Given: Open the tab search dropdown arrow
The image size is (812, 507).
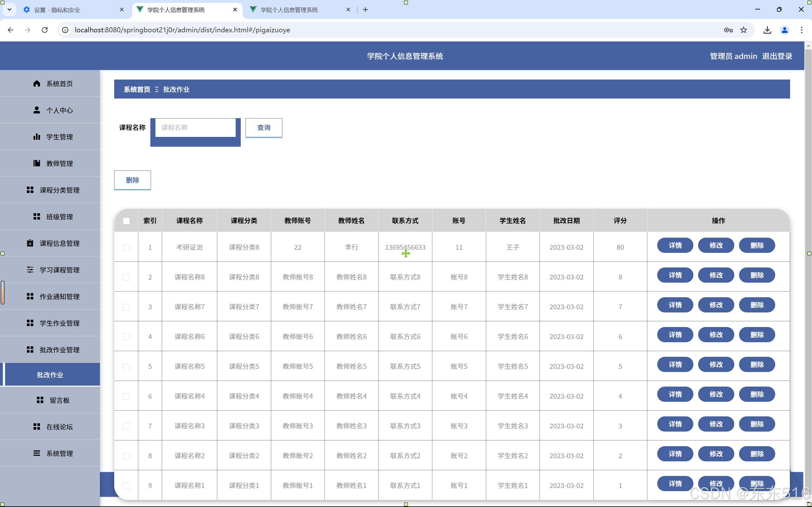Looking at the screenshot, I should coord(10,10).
